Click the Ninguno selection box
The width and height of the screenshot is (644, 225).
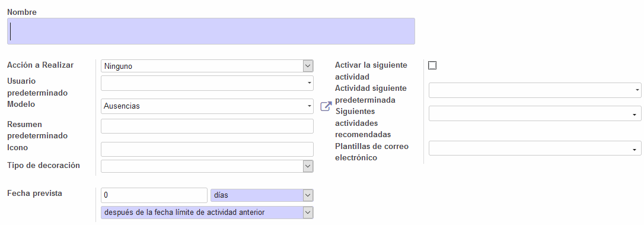207,66
